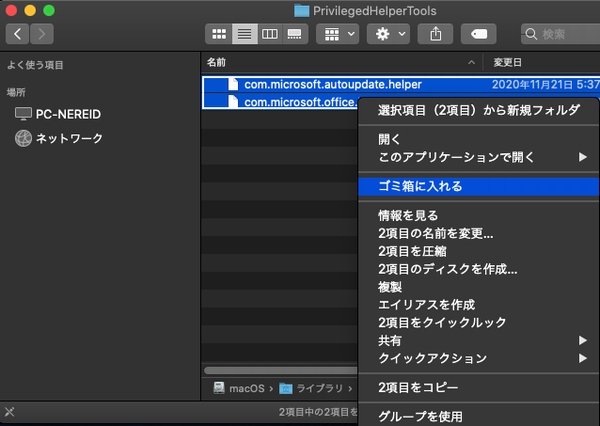The width and height of the screenshot is (600, 426).
Task: Select ネットワーク in the sidebar
Action: (x=58, y=138)
